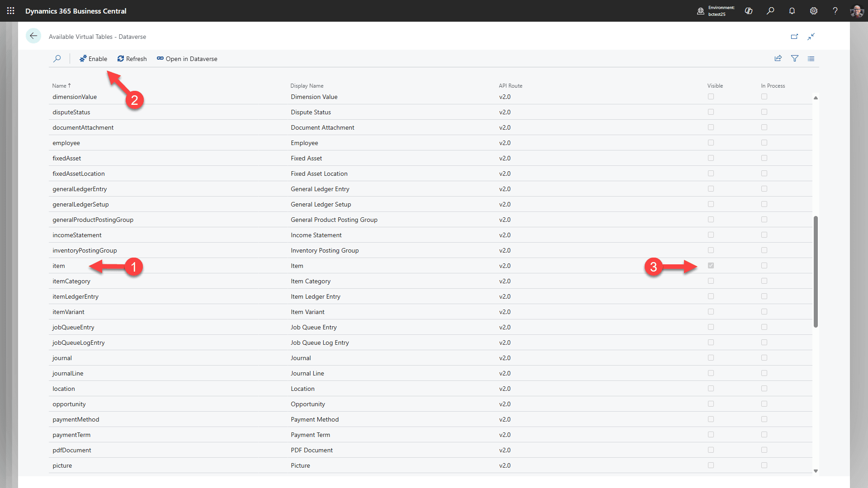Click the help question mark icon

(835, 11)
